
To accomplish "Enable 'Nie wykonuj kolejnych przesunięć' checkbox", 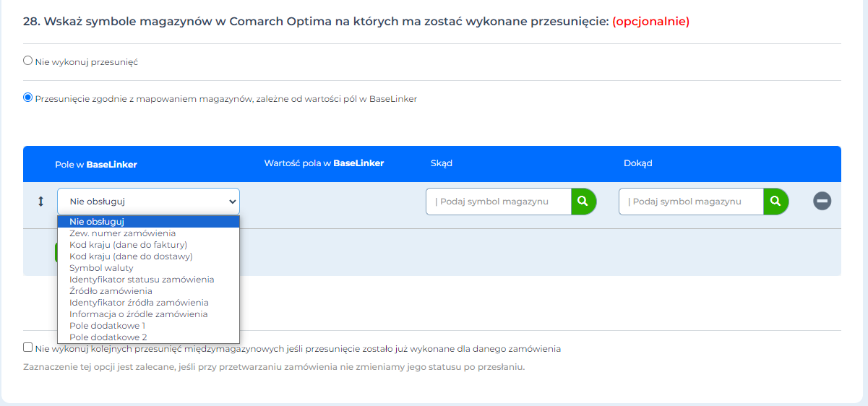I will tap(28, 347).
